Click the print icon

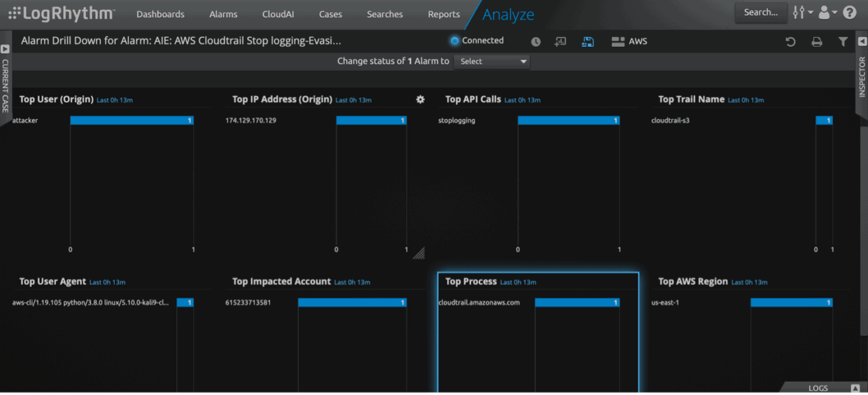pos(816,42)
